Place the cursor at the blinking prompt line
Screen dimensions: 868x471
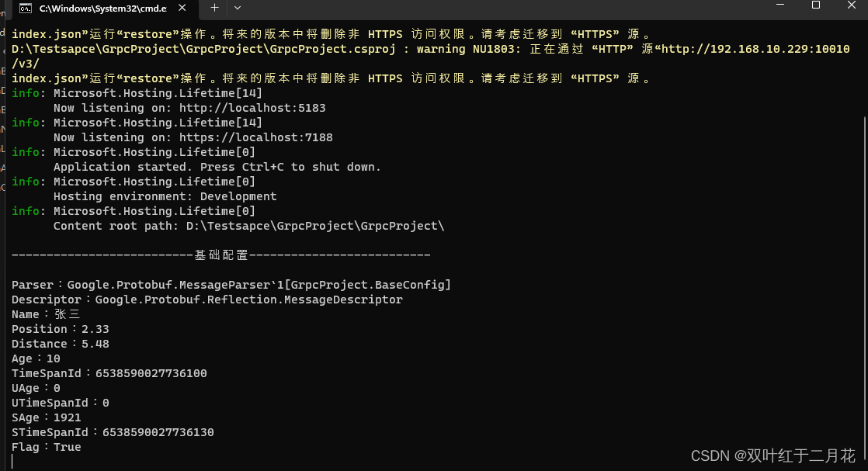[13, 461]
